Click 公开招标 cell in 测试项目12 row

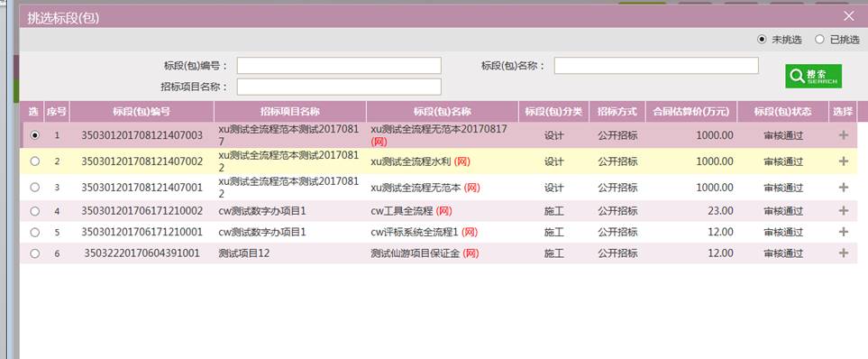point(617,253)
